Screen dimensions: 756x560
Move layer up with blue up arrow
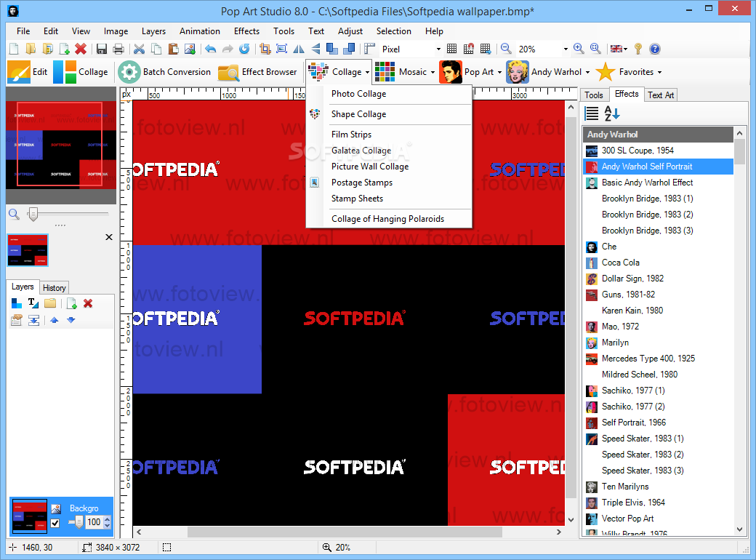[x=54, y=320]
